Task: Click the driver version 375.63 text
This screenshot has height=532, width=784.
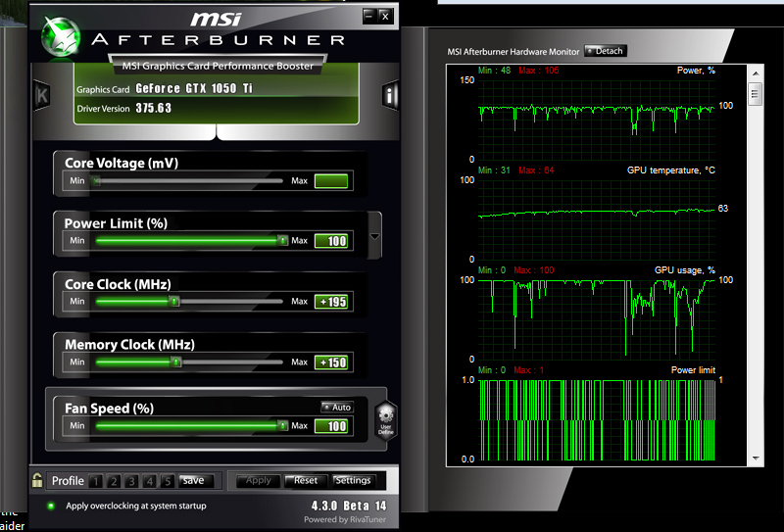Action: 154,108
